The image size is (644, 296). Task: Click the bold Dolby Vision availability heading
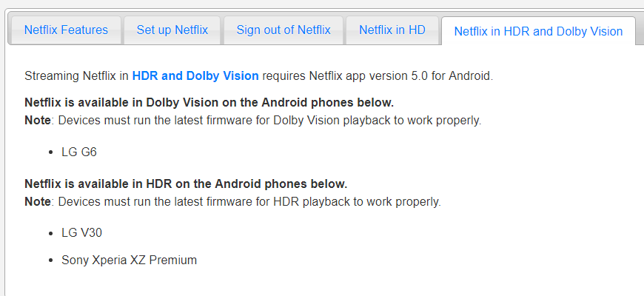[209, 103]
